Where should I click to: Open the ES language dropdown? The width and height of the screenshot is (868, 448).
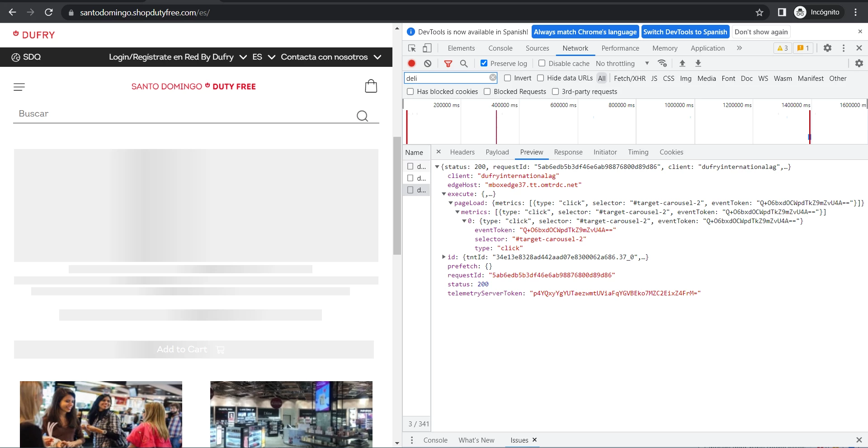264,57
